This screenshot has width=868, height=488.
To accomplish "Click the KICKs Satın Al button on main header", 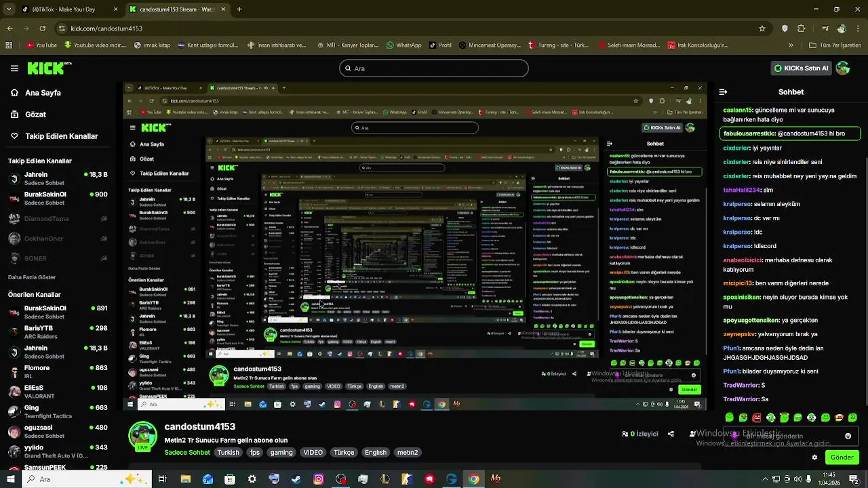I will pos(801,68).
